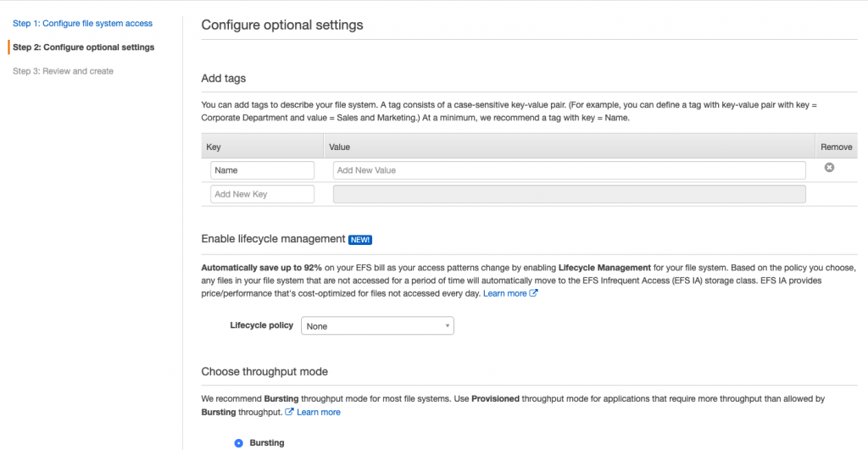Click the greyed-out value field in second row
868x450 pixels.
coord(569,194)
